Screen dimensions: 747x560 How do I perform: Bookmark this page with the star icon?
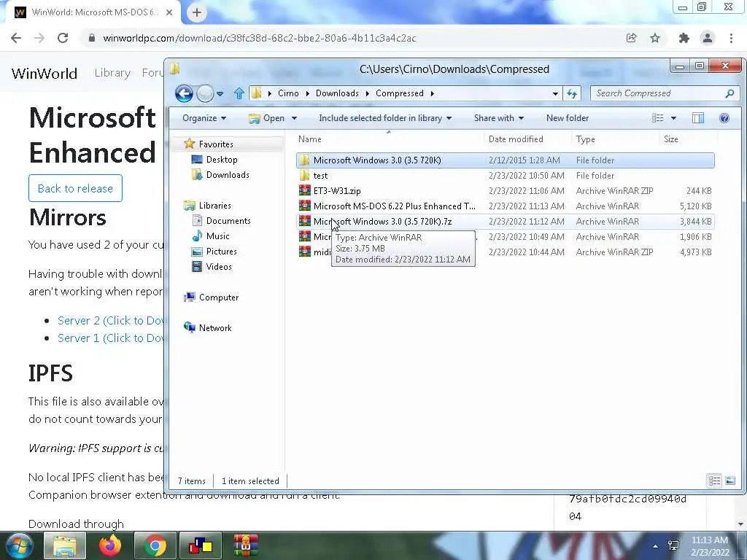(655, 38)
